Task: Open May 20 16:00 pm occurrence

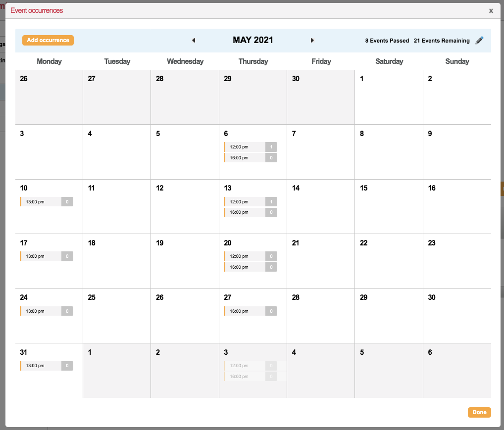Action: coord(245,267)
